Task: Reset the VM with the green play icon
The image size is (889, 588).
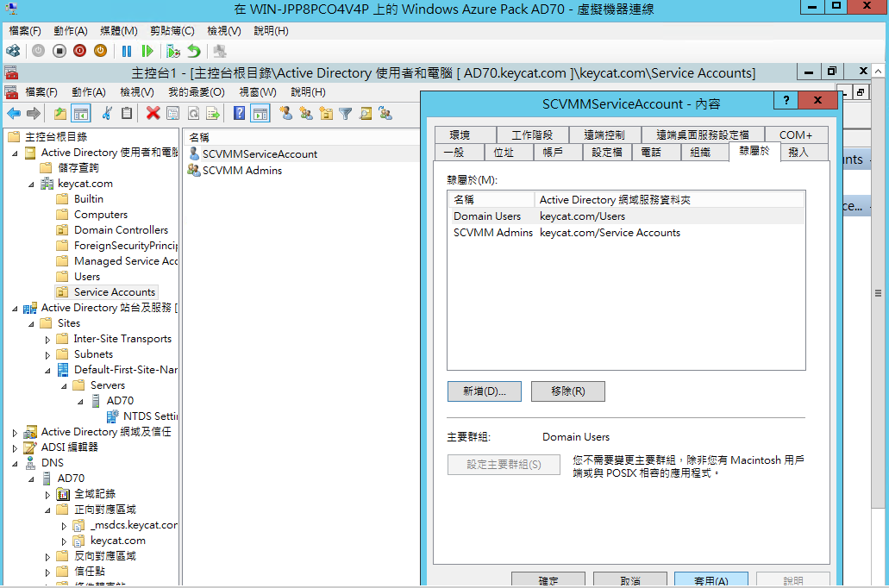Action: pos(147,51)
